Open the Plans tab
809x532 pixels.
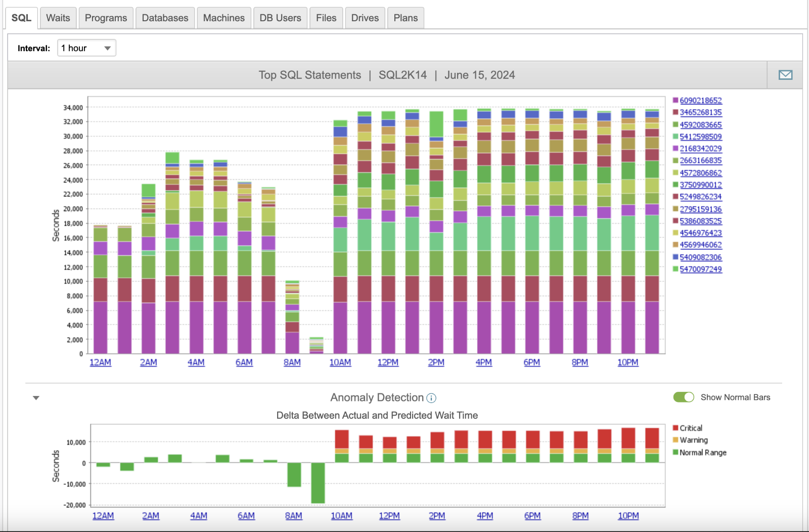tap(406, 18)
